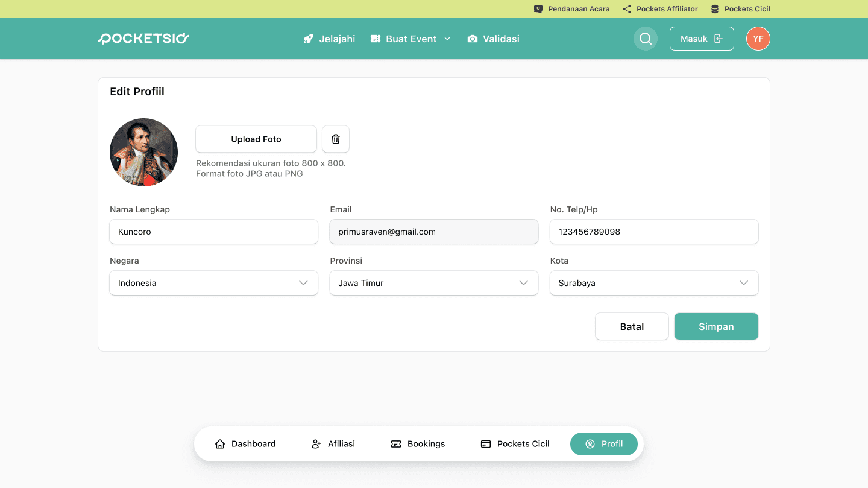This screenshot has width=868, height=488.
Task: Click the 'No. Telp/Hp' label
Action: tap(574, 209)
